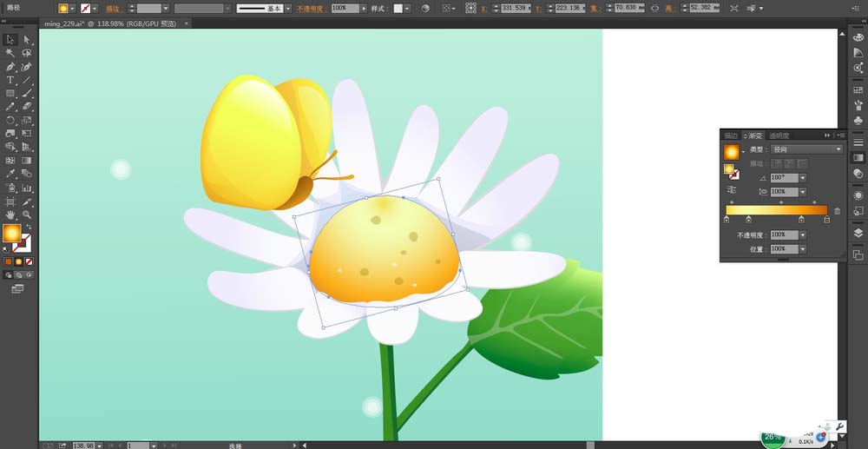
Task: Click the delete gradient stop trash icon
Action: coord(837,210)
